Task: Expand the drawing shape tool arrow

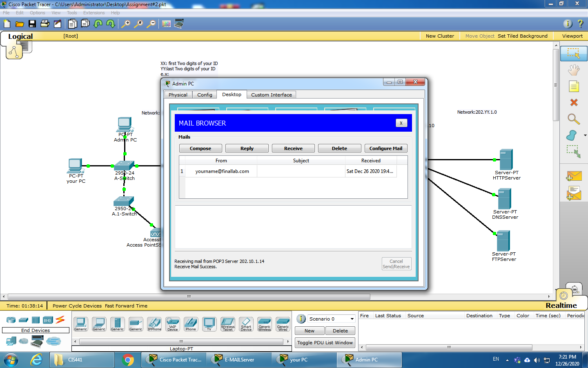Action: 585,135
